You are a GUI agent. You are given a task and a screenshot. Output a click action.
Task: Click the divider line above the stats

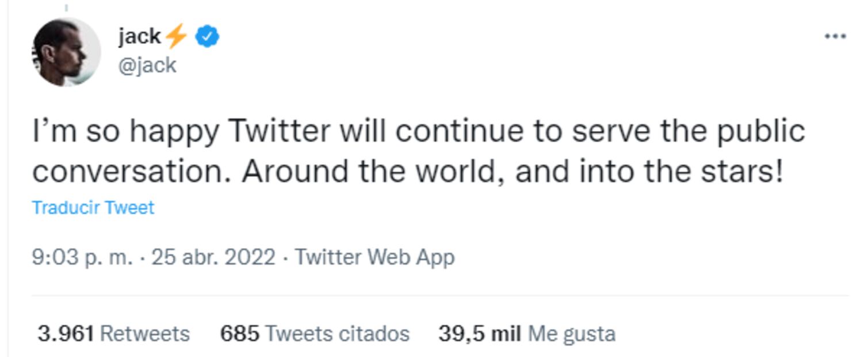coord(440,297)
